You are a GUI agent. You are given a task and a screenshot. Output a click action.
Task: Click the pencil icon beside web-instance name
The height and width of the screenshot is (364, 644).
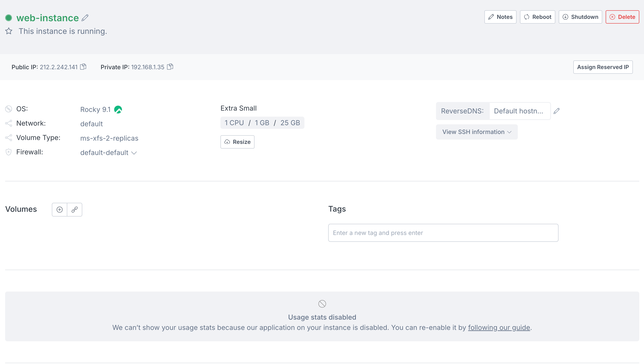click(x=85, y=18)
